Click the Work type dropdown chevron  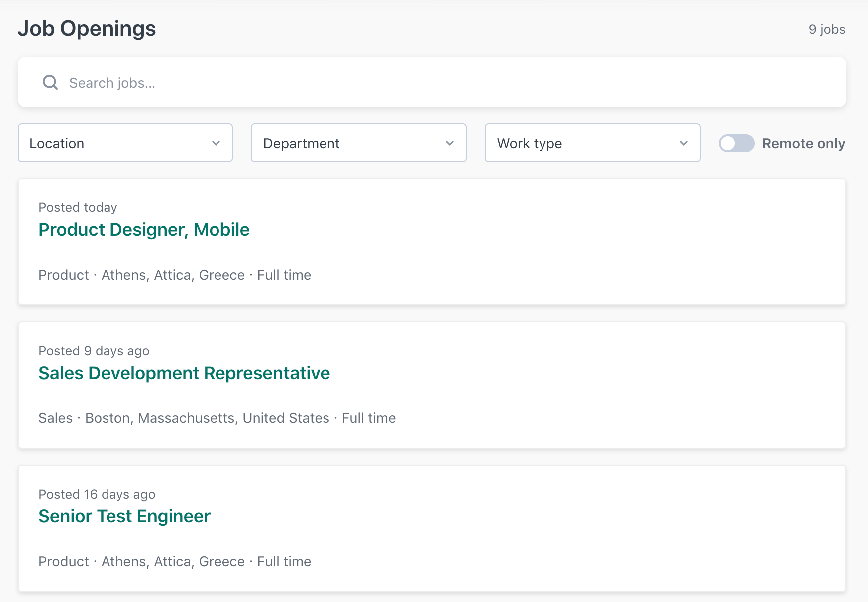[684, 143]
